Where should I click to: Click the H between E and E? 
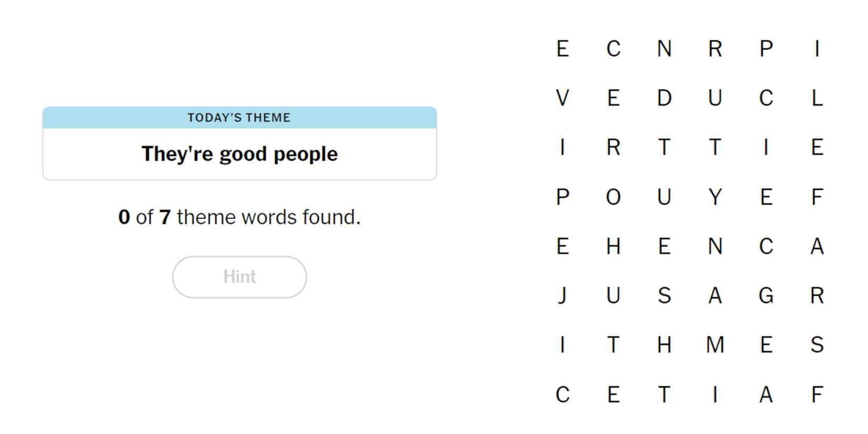(x=613, y=246)
